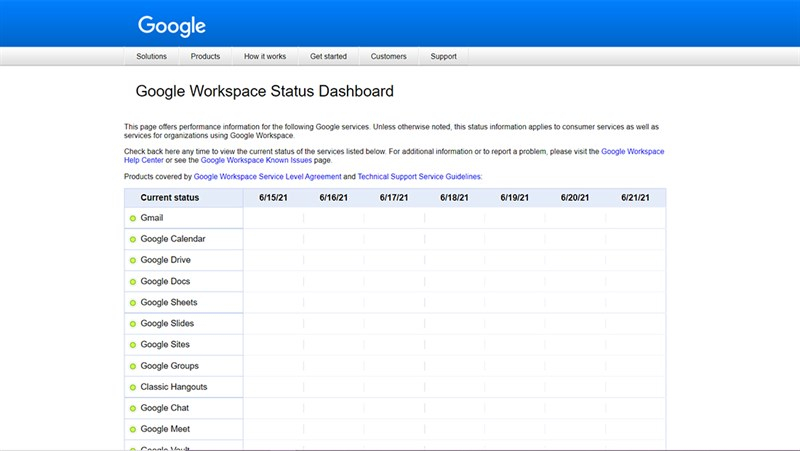Screen dimensions: 800x451
Task: Select the Google Calendar row label
Action: point(172,239)
